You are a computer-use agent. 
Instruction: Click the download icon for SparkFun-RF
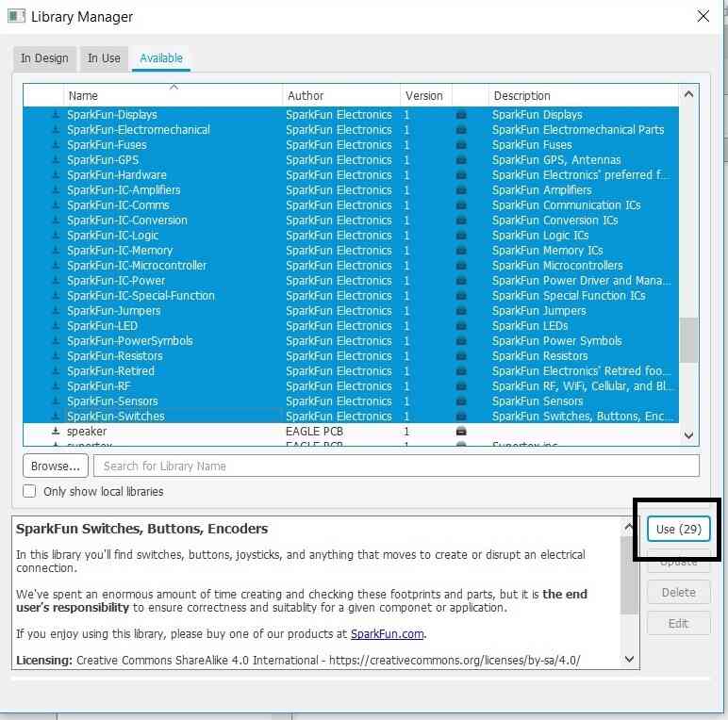[56, 386]
